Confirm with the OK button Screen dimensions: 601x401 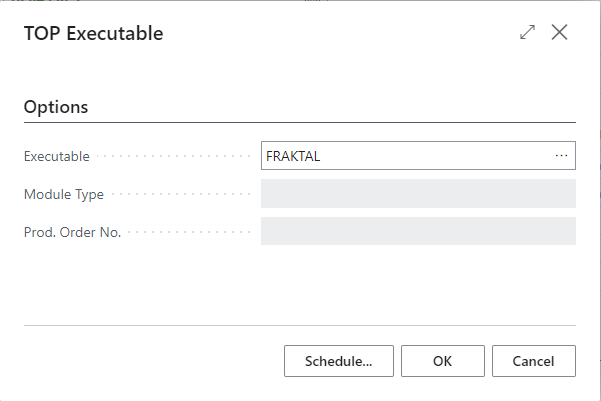coord(443,361)
